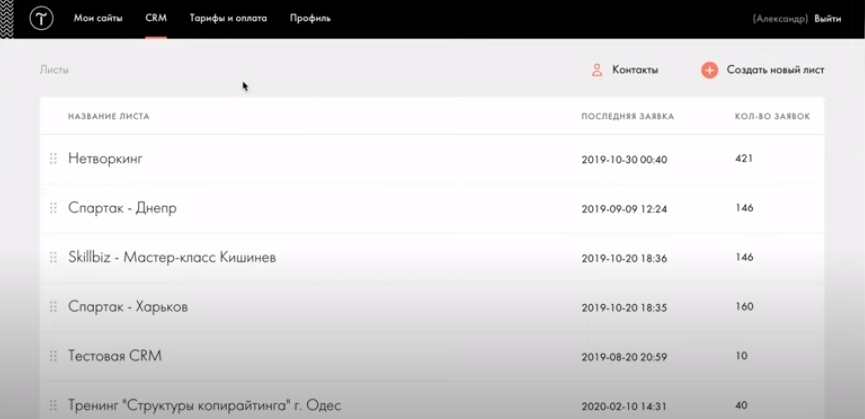
Task: Open the Спартак - Днепр list
Action: pos(122,208)
